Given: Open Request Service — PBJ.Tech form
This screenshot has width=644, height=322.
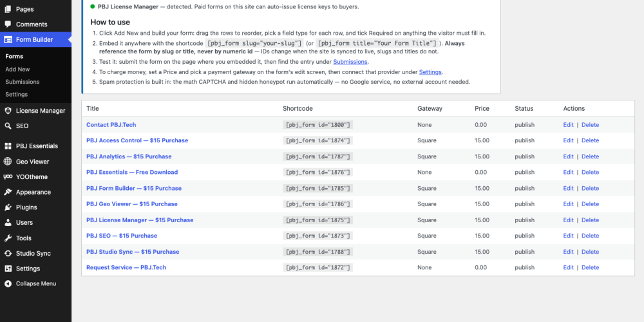Looking at the screenshot, I should [126, 267].
